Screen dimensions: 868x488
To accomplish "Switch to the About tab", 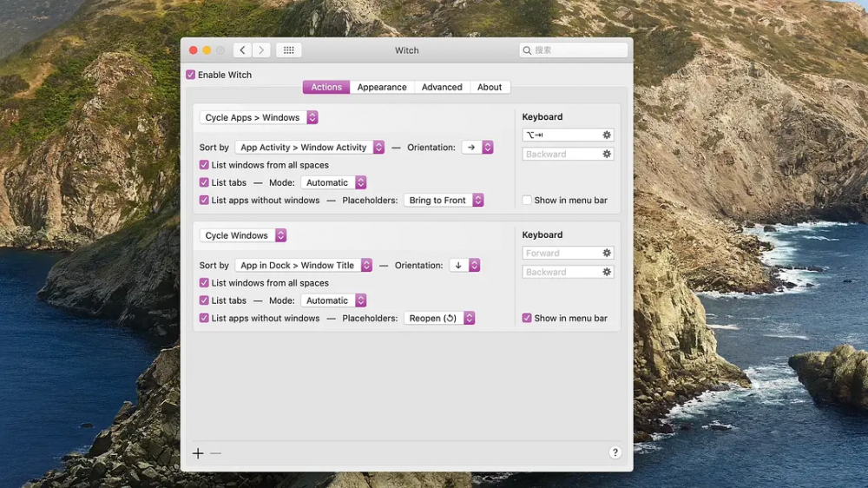I will (x=490, y=88).
